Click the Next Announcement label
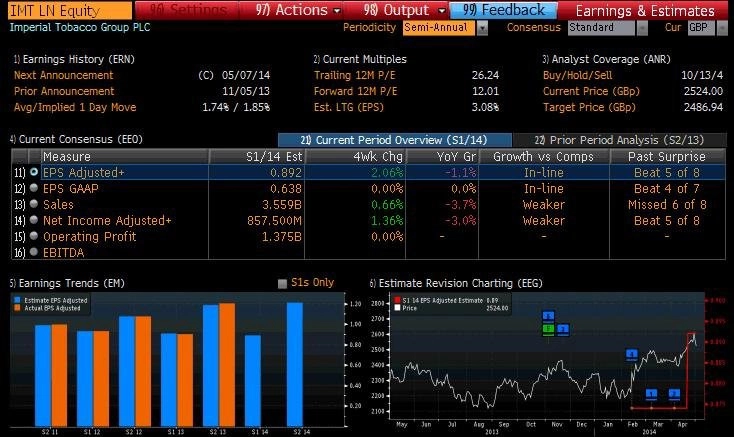This screenshot has height=437, width=734. click(x=64, y=75)
